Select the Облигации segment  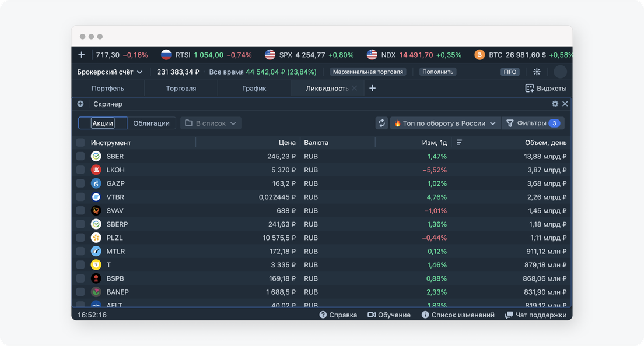(151, 123)
